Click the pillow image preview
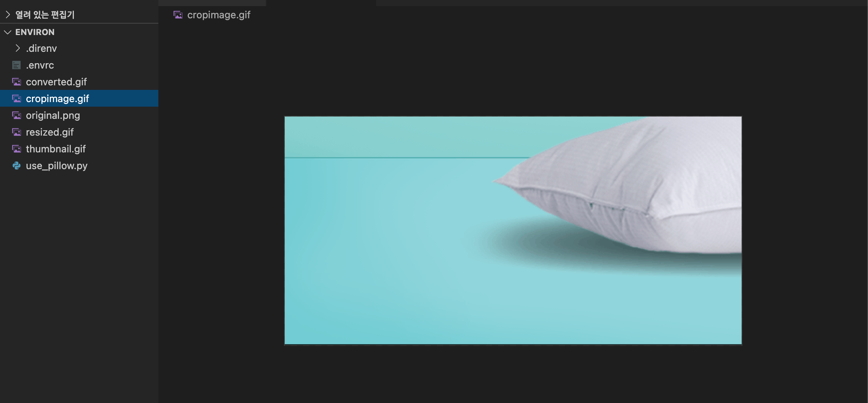This screenshot has height=403, width=868. (513, 230)
